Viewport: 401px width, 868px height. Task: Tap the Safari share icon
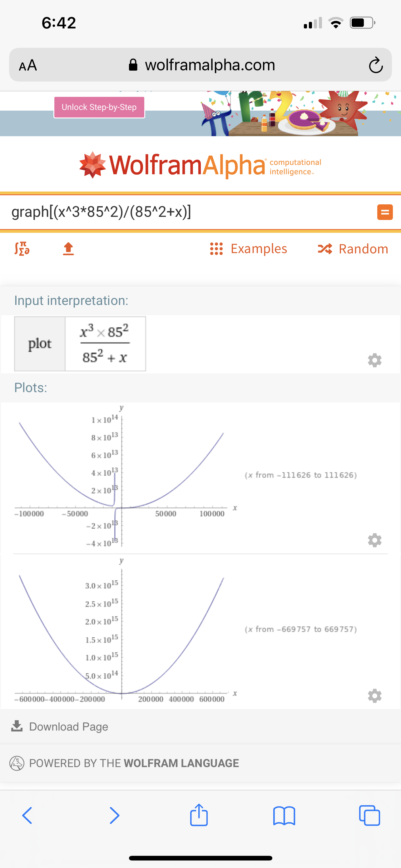tap(199, 815)
